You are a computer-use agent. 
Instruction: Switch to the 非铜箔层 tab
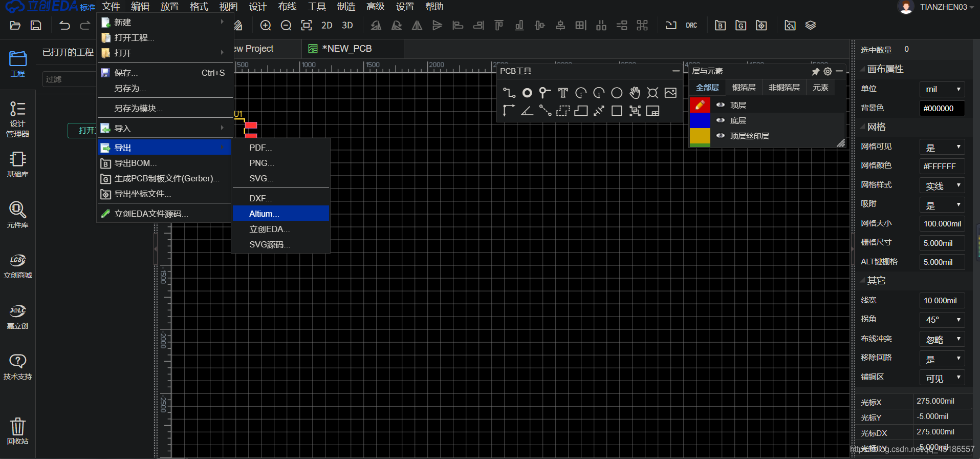pyautogui.click(x=784, y=88)
